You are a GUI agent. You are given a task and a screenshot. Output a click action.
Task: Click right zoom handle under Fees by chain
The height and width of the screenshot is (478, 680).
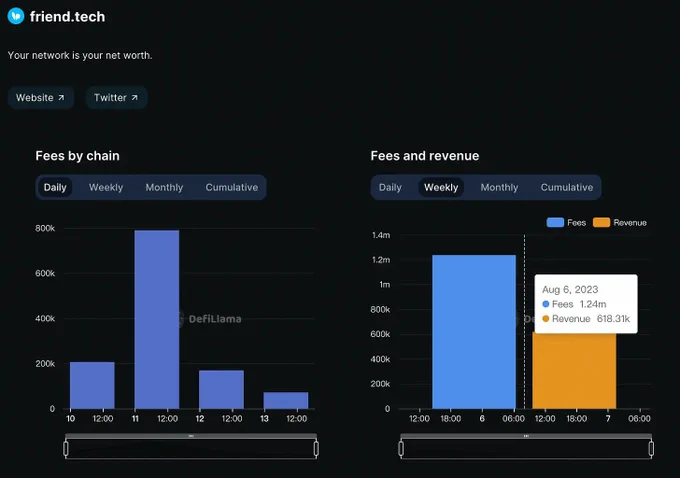[316, 449]
